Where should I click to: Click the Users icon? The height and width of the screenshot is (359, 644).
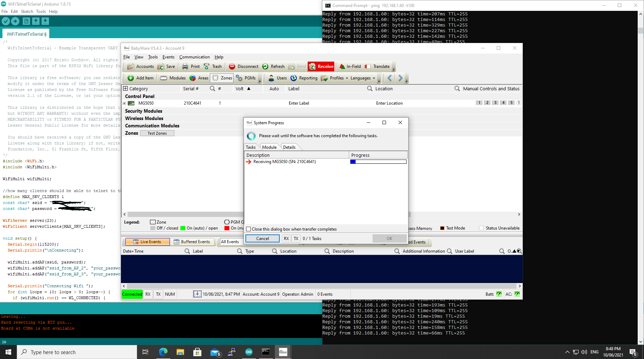(x=277, y=78)
